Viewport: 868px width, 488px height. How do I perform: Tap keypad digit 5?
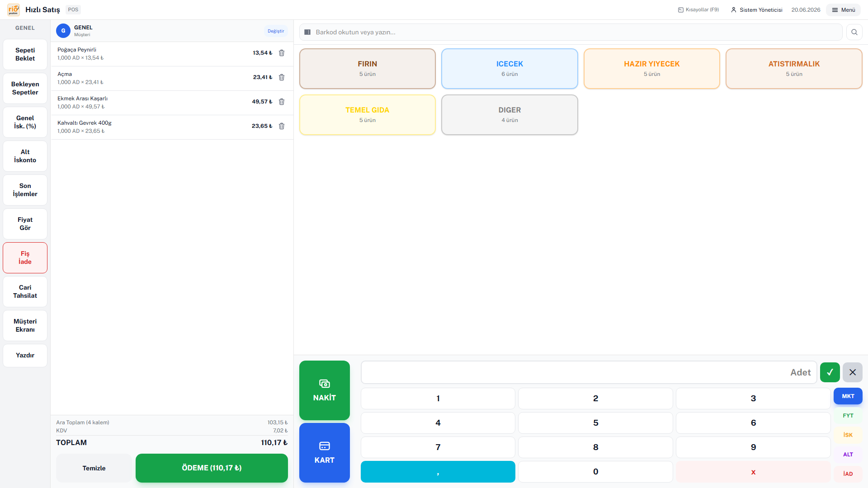tap(595, 423)
